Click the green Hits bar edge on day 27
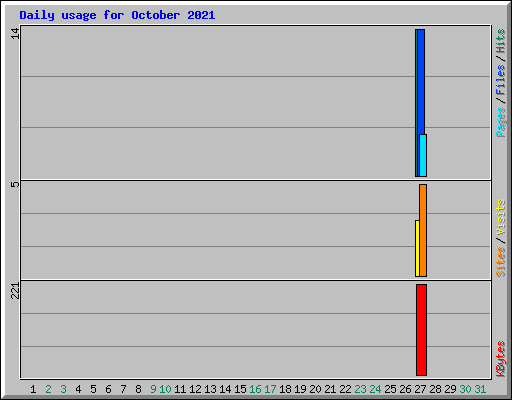The width and height of the screenshot is (512, 400). click(x=416, y=103)
